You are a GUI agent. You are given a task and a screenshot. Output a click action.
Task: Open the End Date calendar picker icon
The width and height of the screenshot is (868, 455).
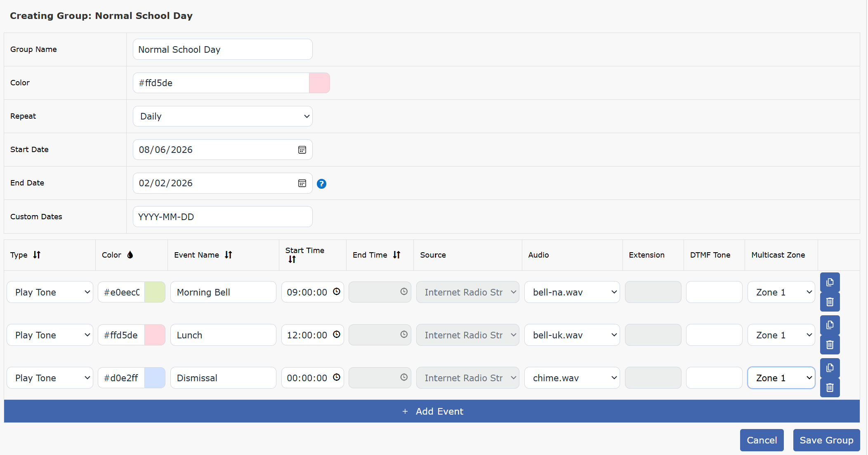pos(302,183)
